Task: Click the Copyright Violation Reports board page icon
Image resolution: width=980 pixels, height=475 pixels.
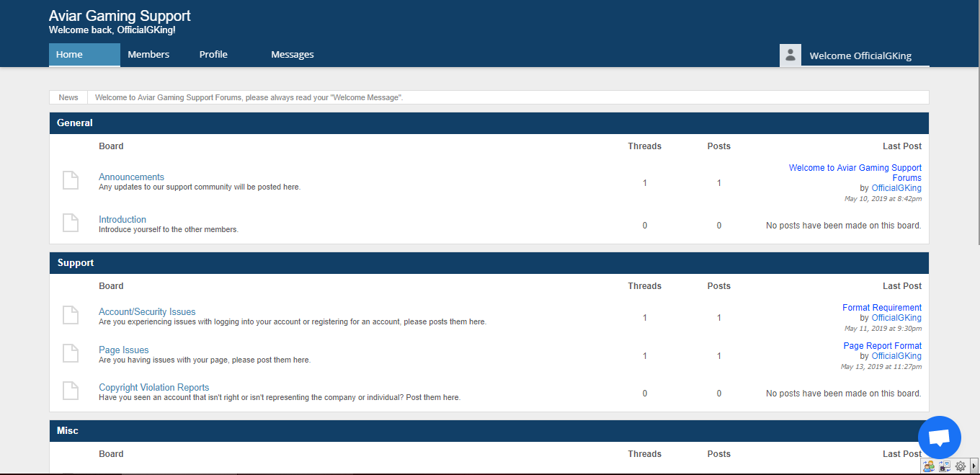Action: tap(71, 391)
